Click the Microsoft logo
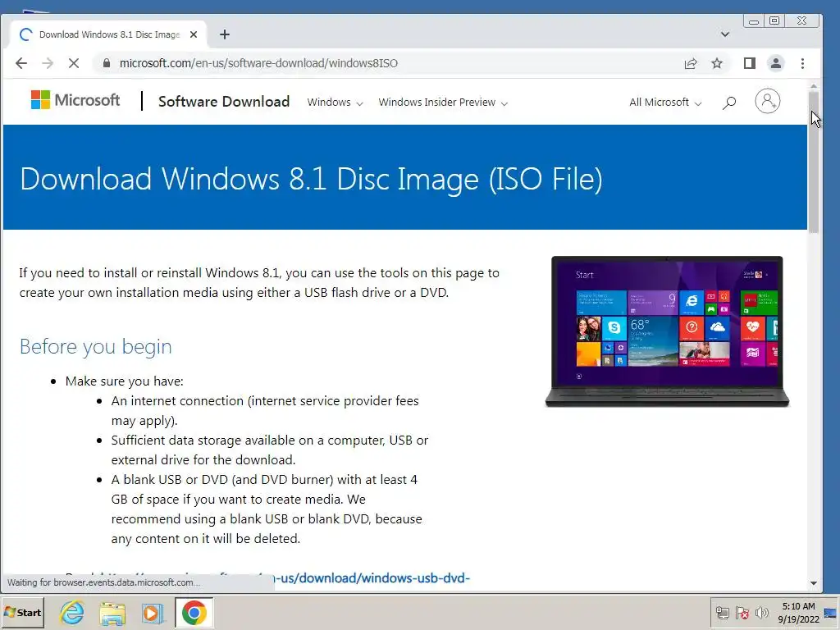Viewport: 840px width, 630px height. click(75, 100)
